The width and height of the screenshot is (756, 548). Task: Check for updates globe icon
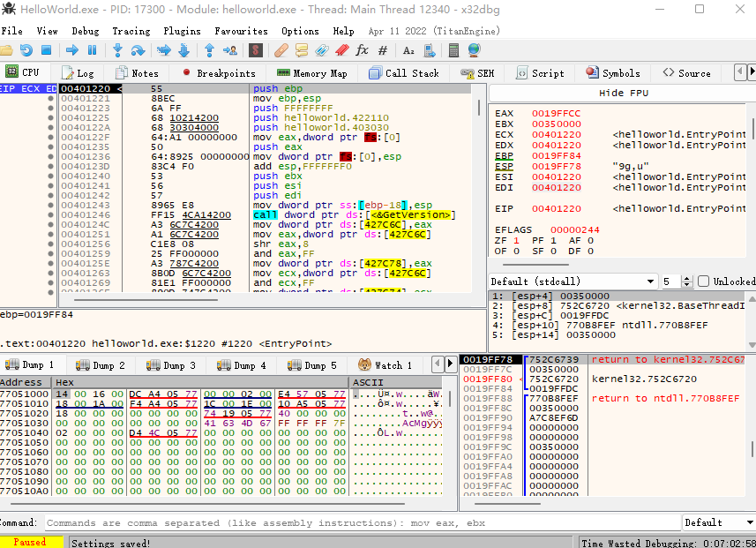pos(475,50)
